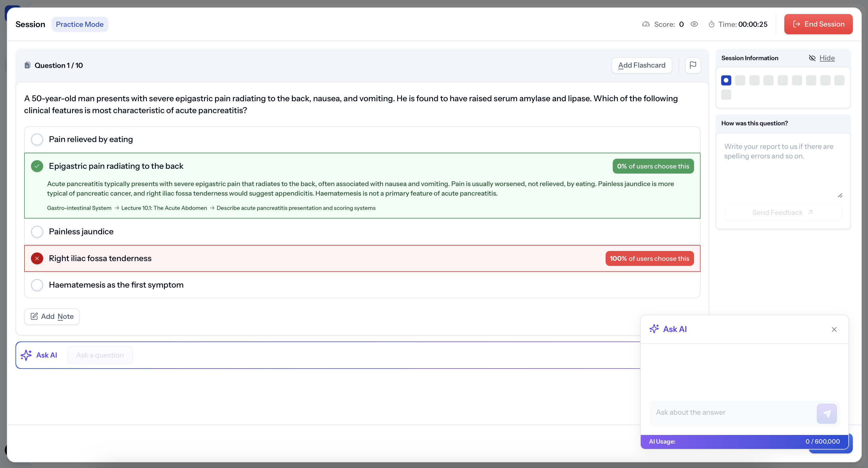Select 'Pain relieved by eating' radio option
The image size is (868, 468).
(37, 139)
